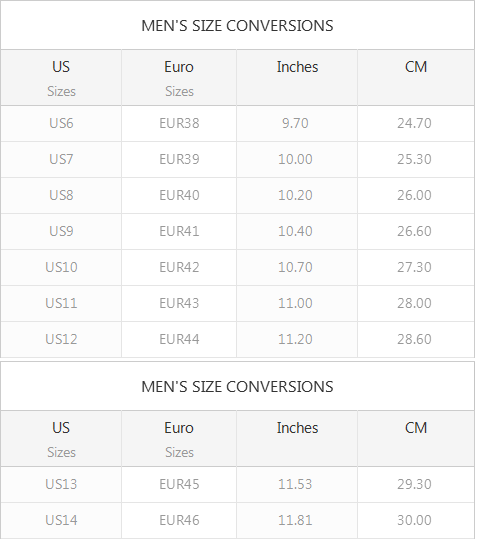Select the 9.70 inches value

pyautogui.click(x=295, y=123)
